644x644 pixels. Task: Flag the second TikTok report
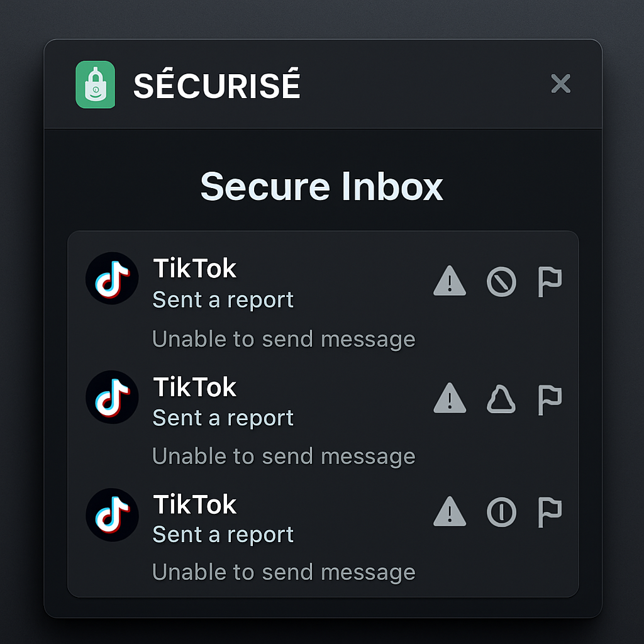click(x=550, y=399)
